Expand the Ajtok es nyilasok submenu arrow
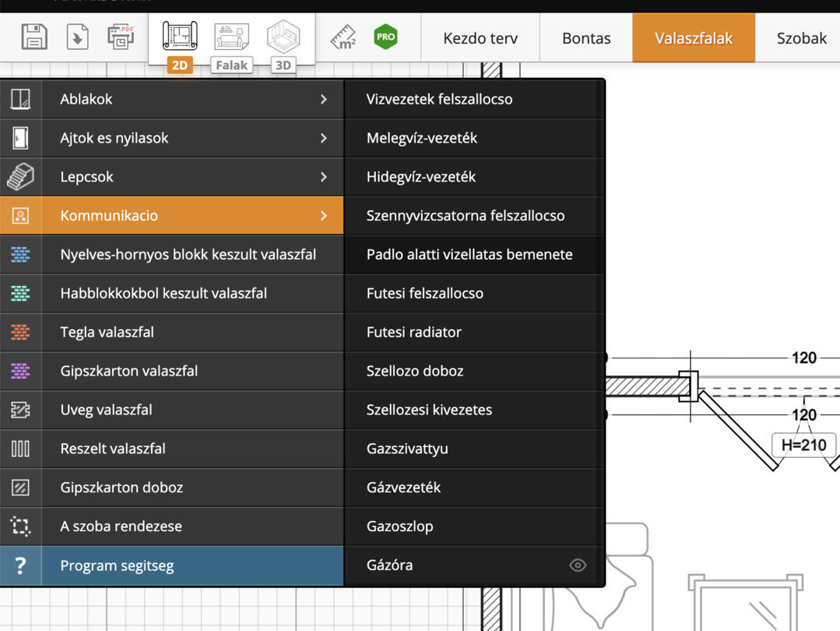 pos(324,139)
